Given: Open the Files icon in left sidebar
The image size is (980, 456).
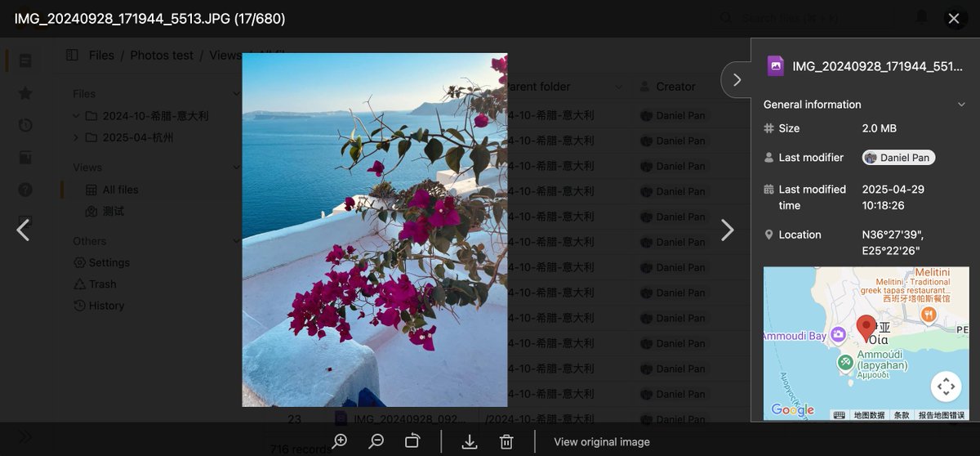Looking at the screenshot, I should pyautogui.click(x=25, y=61).
